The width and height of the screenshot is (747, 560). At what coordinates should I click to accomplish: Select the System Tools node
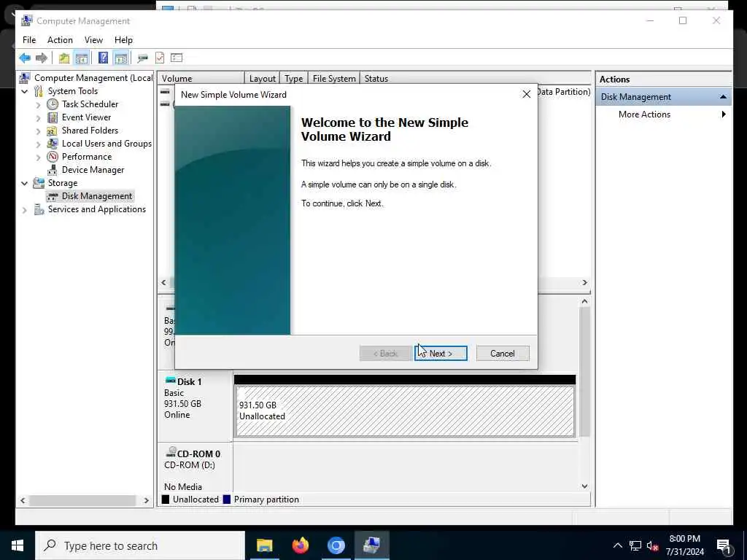pos(72,91)
